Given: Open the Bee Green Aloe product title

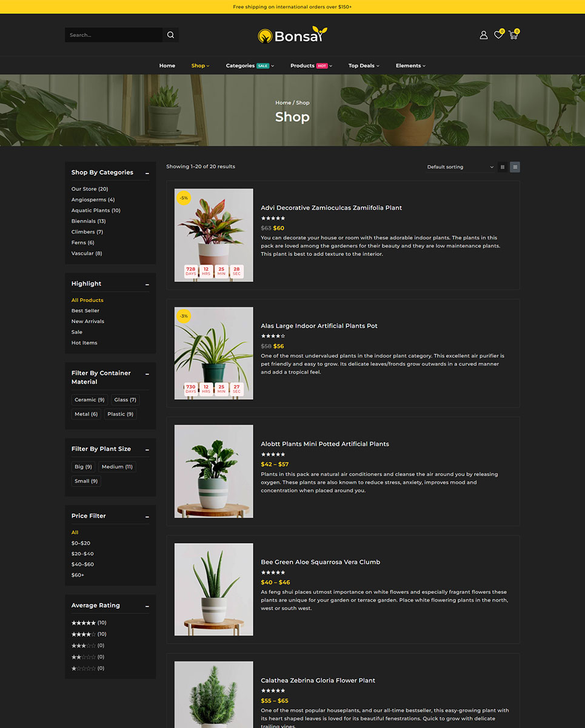Looking at the screenshot, I should [x=320, y=562].
